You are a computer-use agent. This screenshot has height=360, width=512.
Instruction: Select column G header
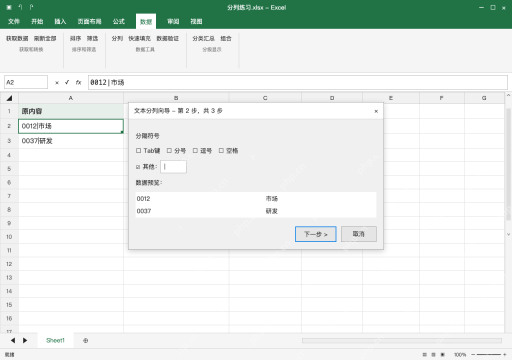pyautogui.click(x=484, y=98)
